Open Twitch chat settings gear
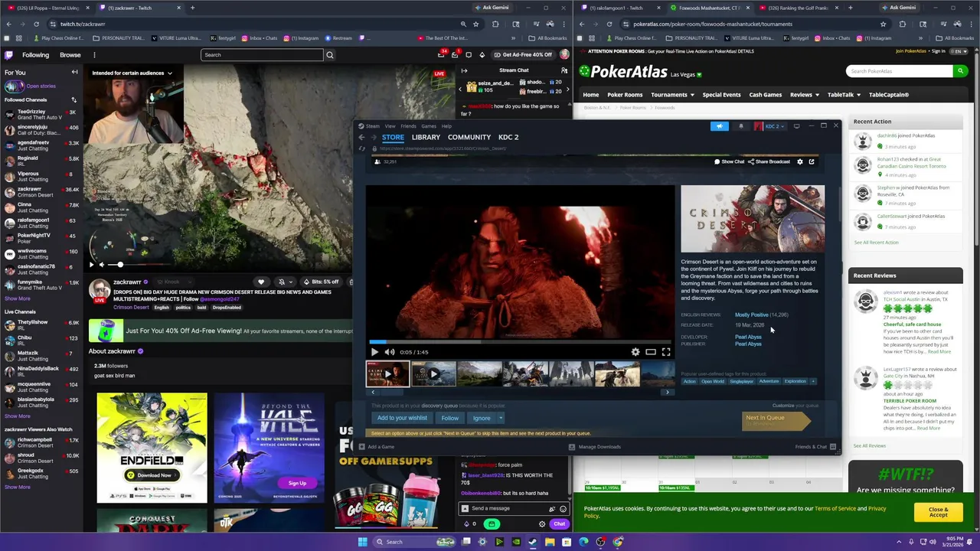The height and width of the screenshot is (551, 980). click(x=542, y=524)
